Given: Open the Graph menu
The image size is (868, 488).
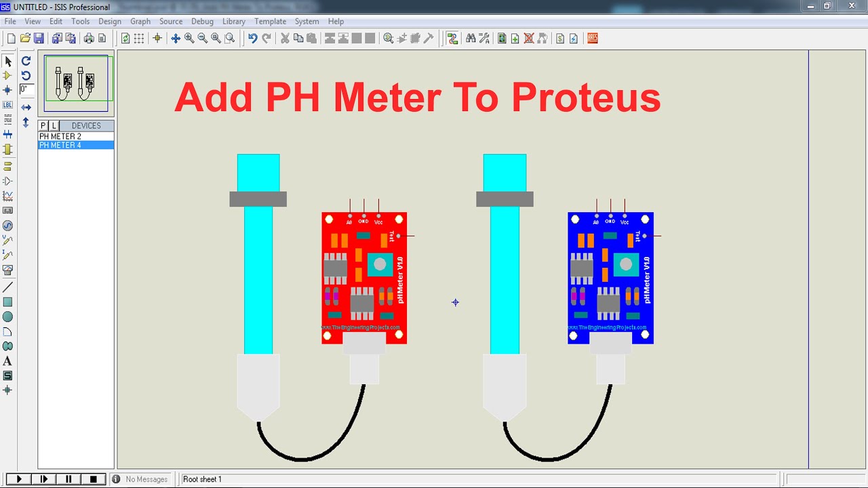Looking at the screenshot, I should pos(140,21).
